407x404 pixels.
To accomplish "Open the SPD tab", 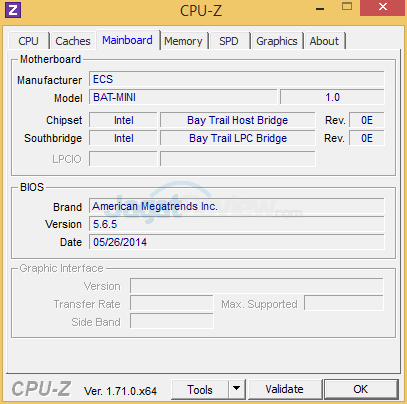I will (229, 41).
